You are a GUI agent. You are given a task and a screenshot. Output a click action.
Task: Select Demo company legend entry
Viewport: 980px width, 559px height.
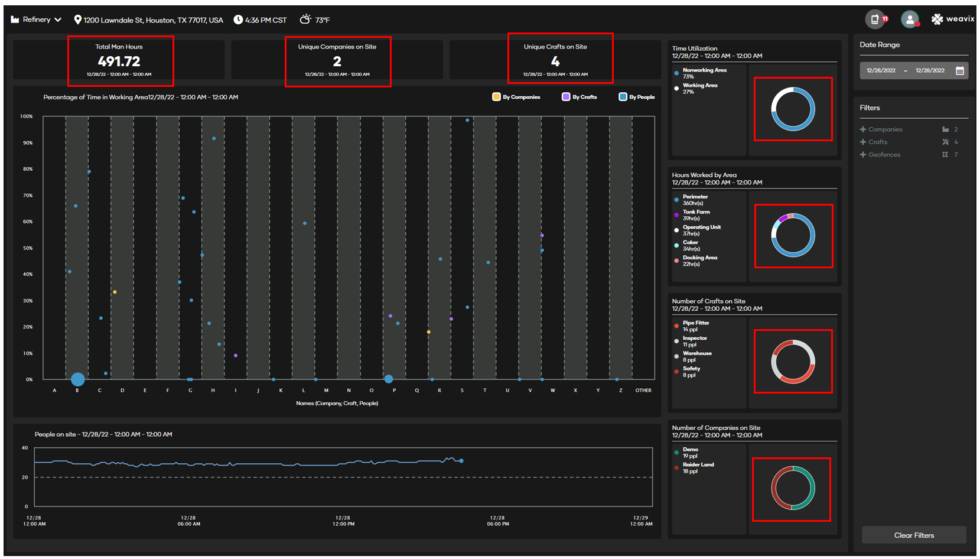686,453
